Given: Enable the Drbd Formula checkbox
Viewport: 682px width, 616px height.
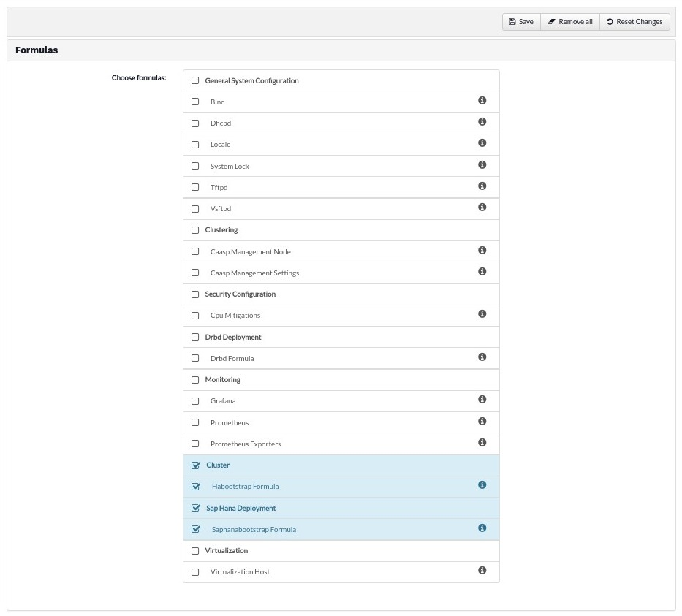Looking at the screenshot, I should click(x=195, y=359).
